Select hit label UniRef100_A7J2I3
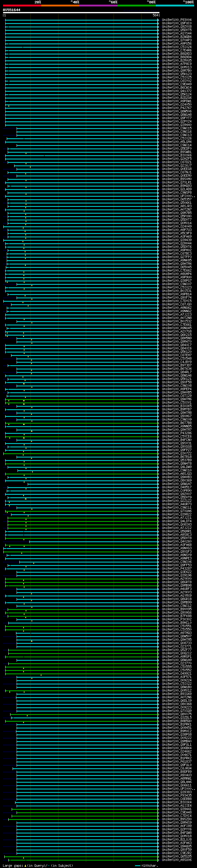This screenshot has width=197, height=868. click(x=177, y=314)
